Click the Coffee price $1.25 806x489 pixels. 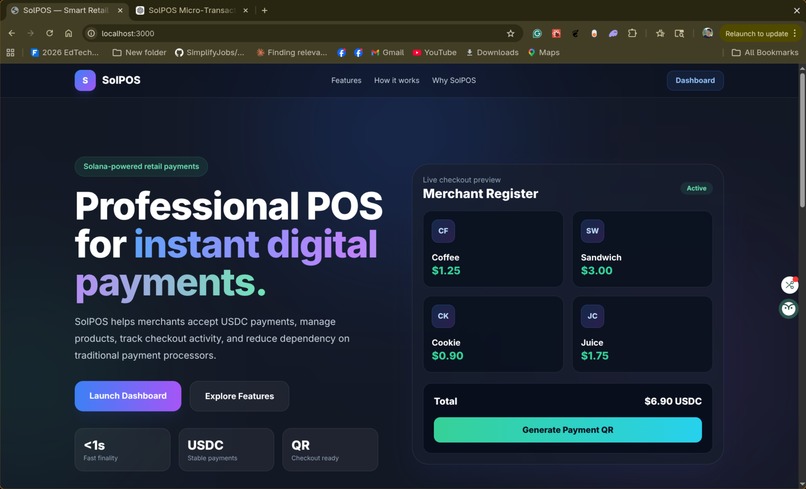point(446,270)
